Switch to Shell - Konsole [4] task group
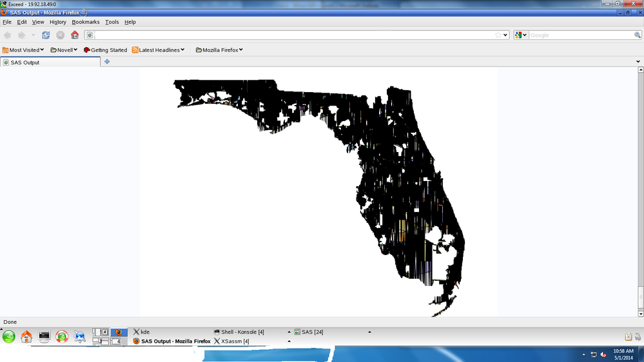Screen dimensions: 644x362 tap(239, 332)
